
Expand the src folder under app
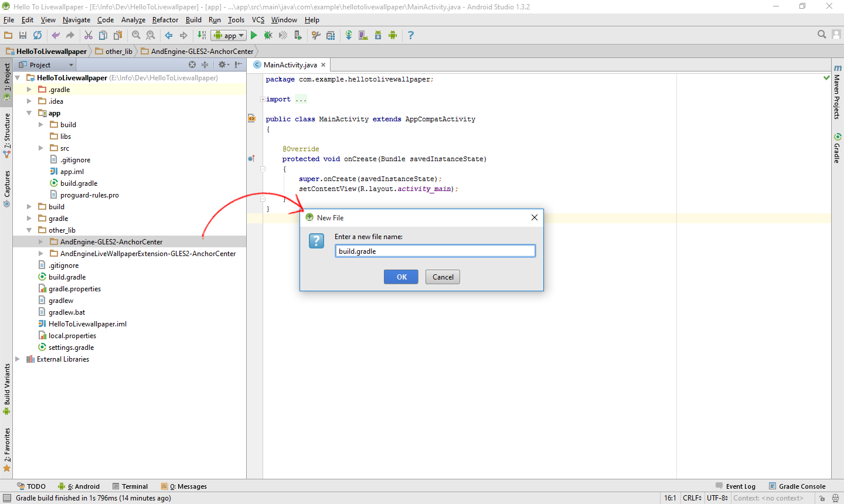[x=41, y=148]
